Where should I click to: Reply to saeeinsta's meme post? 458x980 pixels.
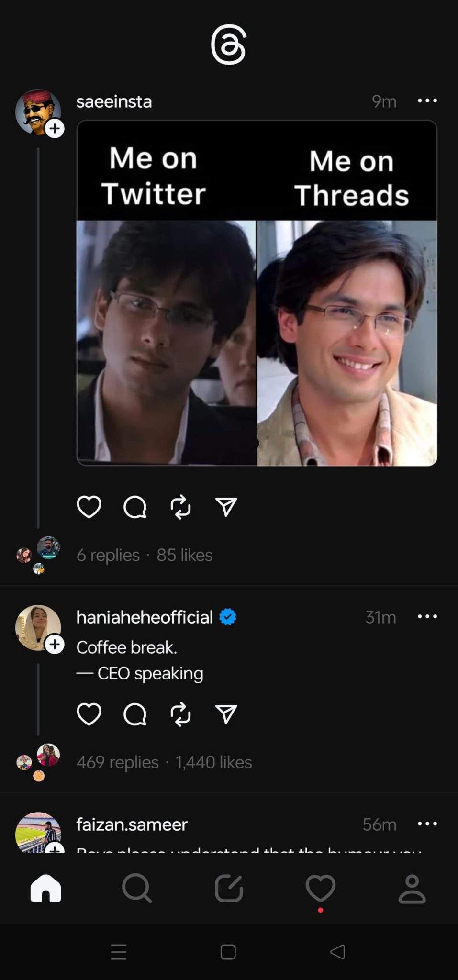coord(134,507)
